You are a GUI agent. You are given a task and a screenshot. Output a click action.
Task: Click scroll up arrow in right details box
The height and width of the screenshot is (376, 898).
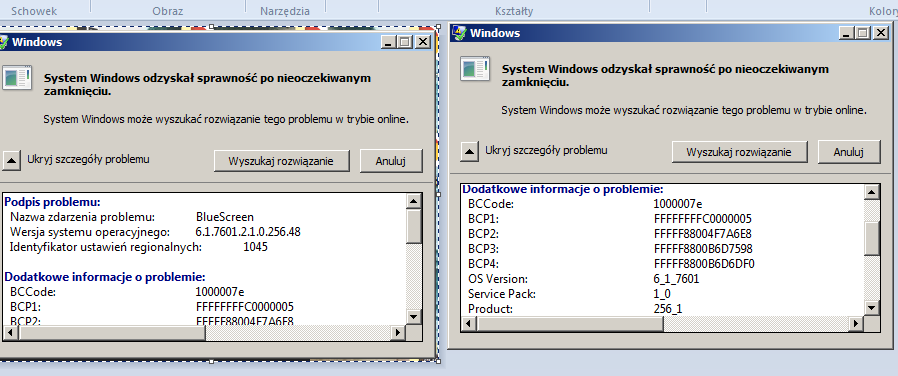tap(872, 192)
